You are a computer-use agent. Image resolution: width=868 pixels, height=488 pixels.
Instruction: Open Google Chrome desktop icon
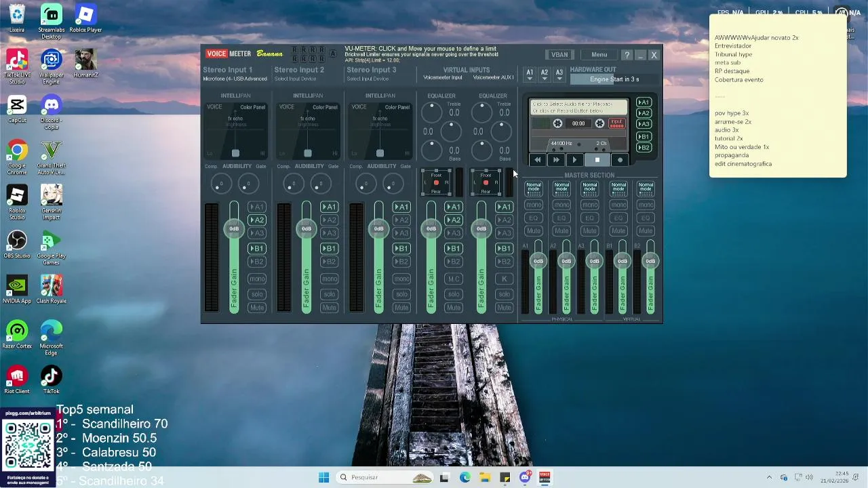coord(17,157)
